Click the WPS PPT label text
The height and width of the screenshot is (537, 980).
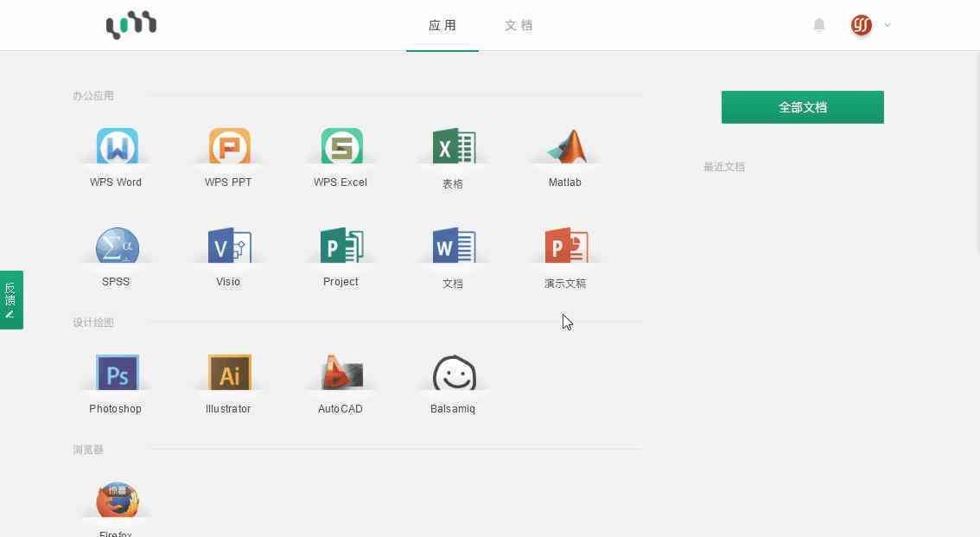click(228, 182)
